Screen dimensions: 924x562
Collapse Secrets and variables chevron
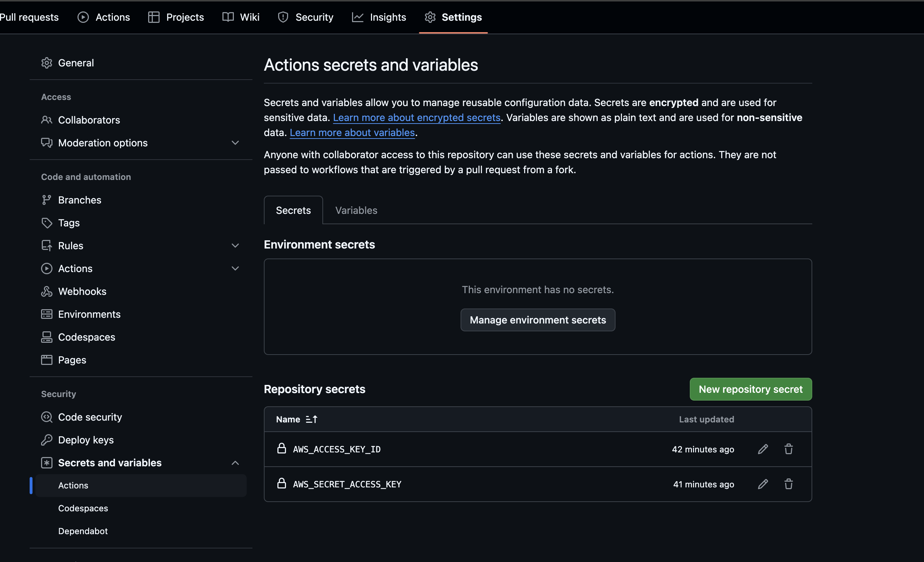click(x=235, y=463)
